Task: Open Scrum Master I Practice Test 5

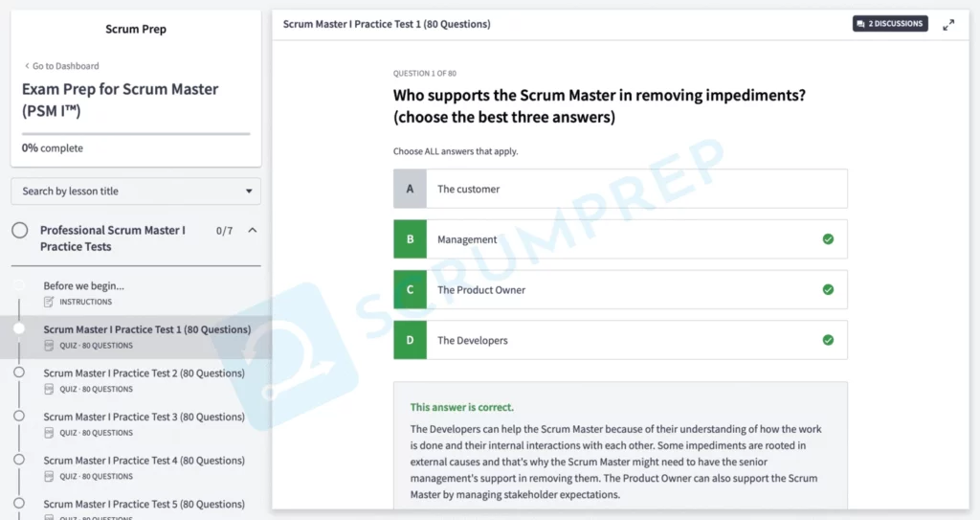Action: (x=144, y=504)
